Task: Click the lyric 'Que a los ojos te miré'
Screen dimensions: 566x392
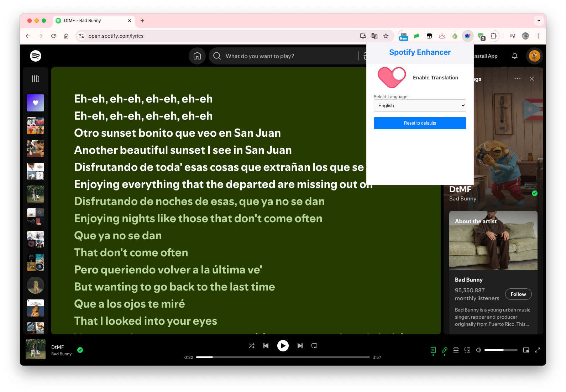Action: tap(130, 304)
